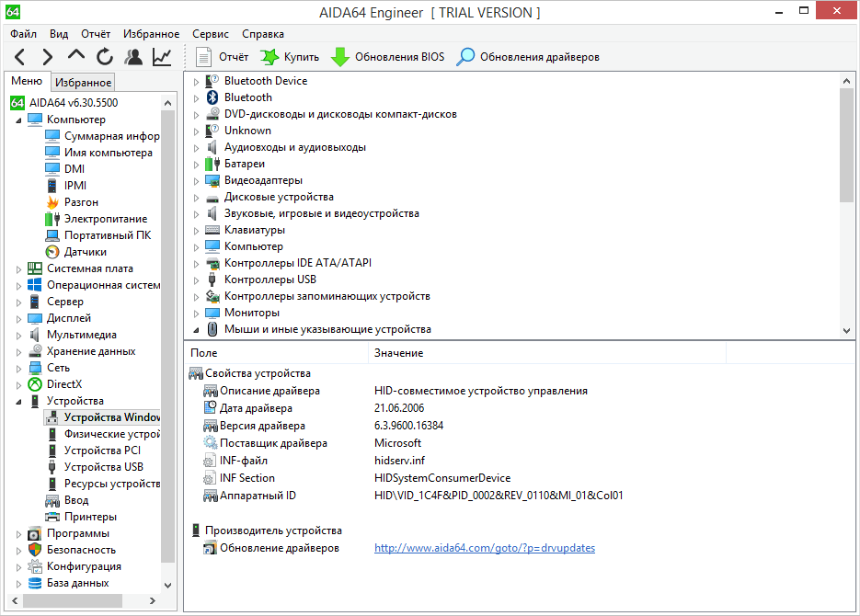860x616 pixels.
Task: Expand the Контроллеры USB category
Action: click(x=196, y=280)
